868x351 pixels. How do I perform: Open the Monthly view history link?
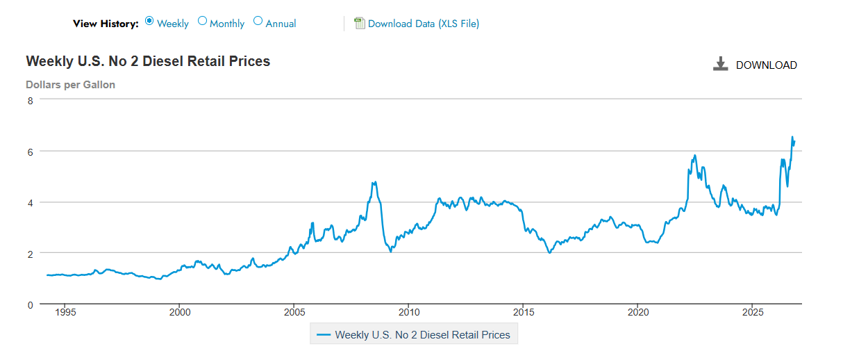[x=227, y=24]
